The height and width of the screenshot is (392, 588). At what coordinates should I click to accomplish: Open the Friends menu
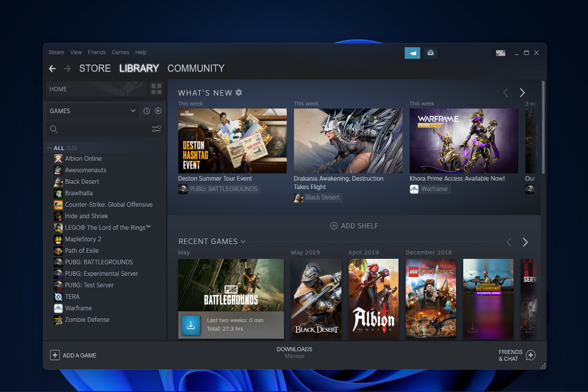click(96, 52)
